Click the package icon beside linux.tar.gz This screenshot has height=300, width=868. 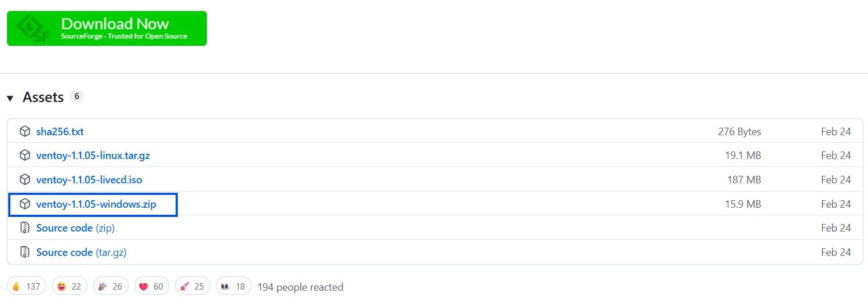[24, 156]
